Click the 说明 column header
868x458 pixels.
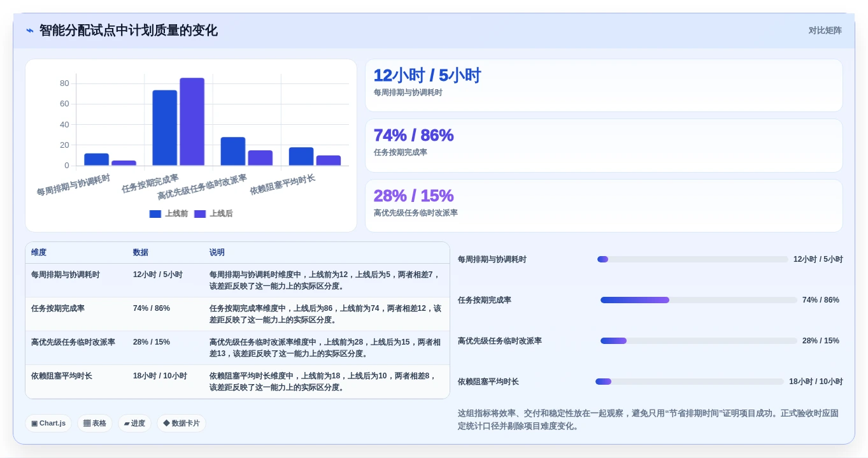point(217,253)
